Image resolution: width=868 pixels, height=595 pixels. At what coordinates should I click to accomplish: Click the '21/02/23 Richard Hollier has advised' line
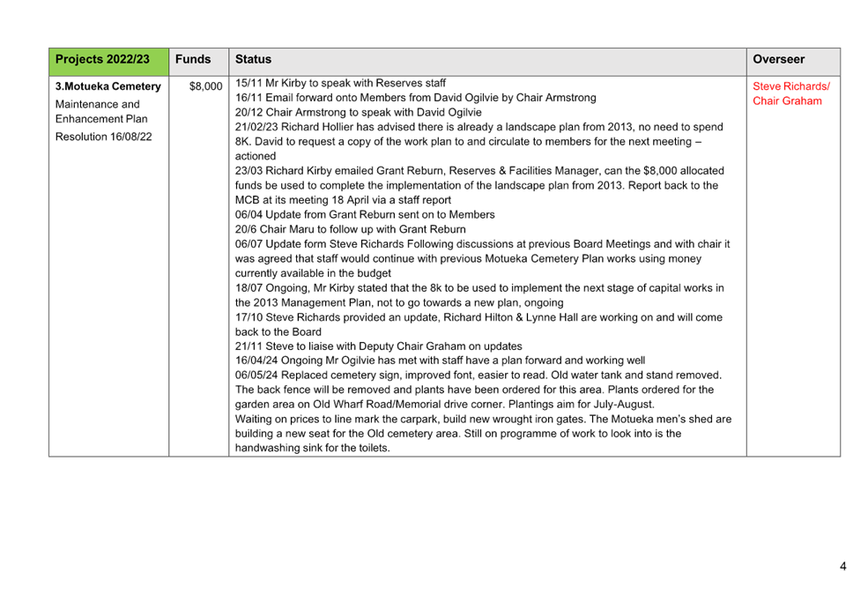(479, 127)
